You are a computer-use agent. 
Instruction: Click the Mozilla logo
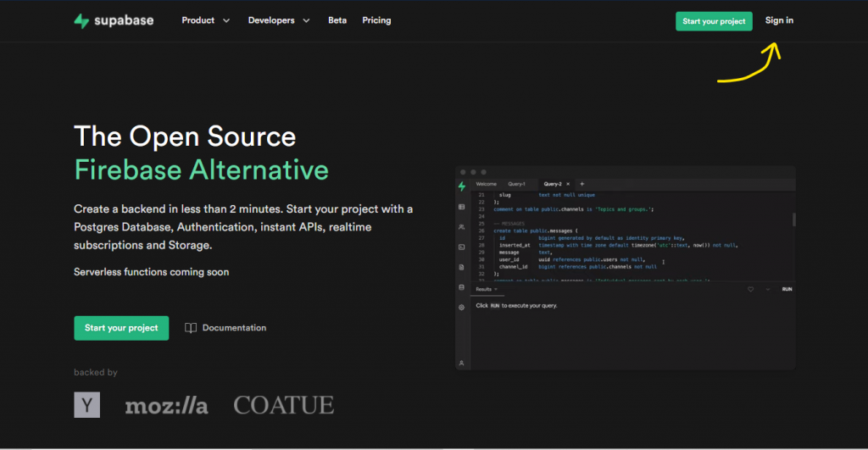click(167, 406)
